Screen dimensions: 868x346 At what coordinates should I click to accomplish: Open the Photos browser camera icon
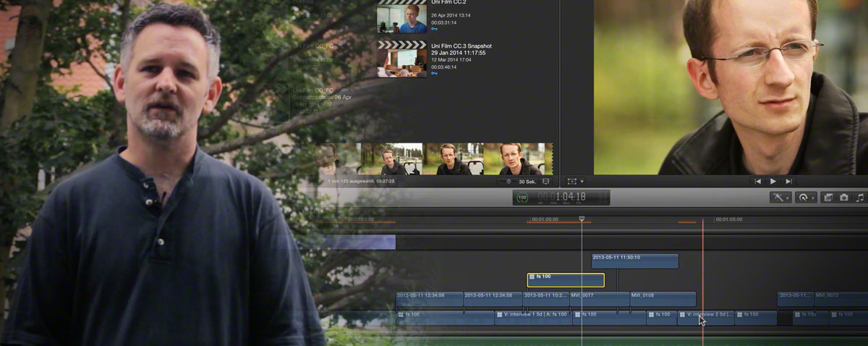pyautogui.click(x=844, y=197)
